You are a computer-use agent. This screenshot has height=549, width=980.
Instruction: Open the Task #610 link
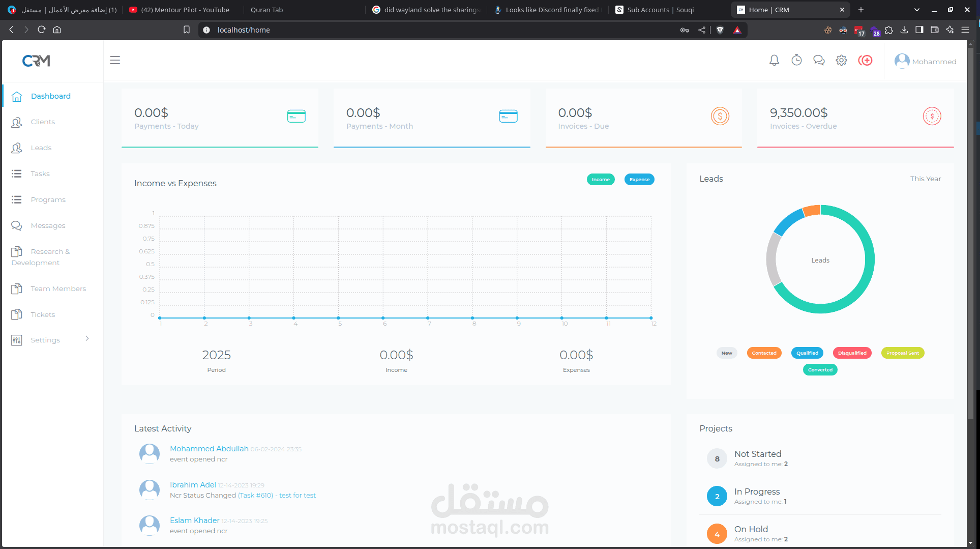tap(277, 496)
